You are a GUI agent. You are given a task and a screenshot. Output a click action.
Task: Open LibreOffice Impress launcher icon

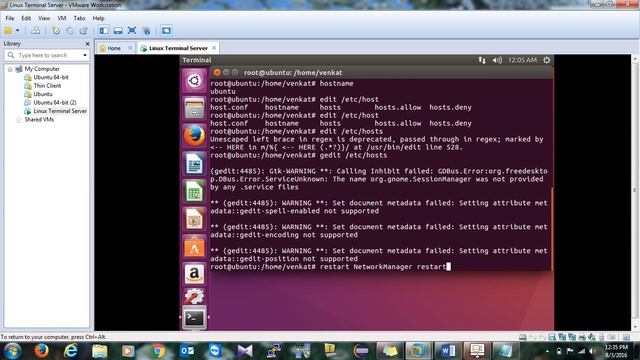coord(194,219)
